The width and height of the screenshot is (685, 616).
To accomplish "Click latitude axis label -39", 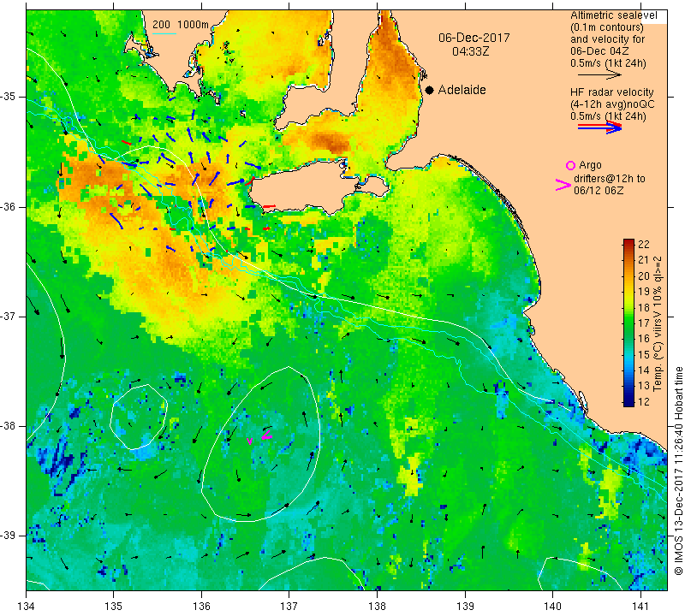I will 9,536.
